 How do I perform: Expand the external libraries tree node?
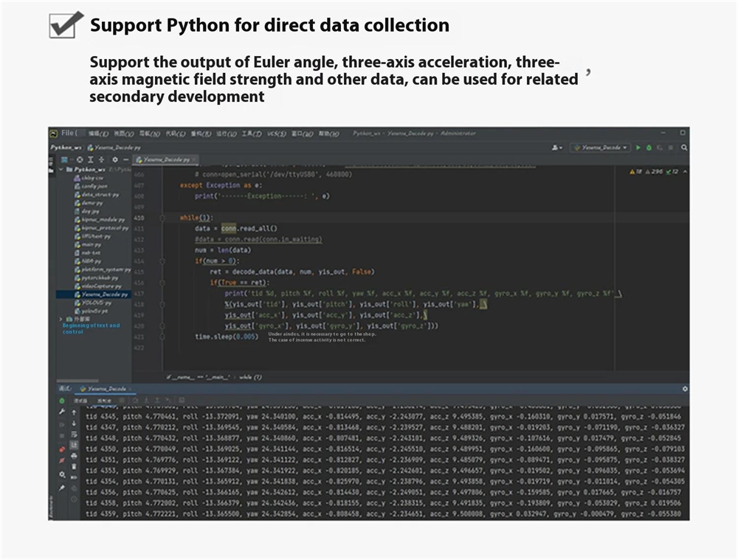coord(61,319)
